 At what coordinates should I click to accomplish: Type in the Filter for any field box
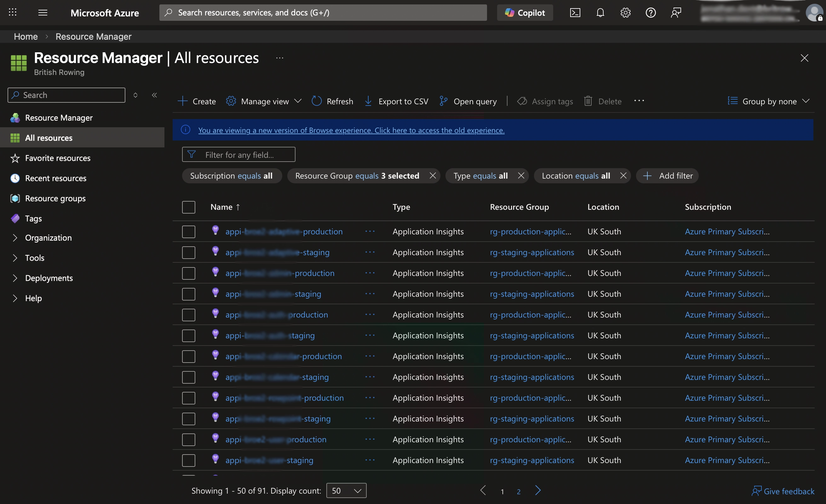pyautogui.click(x=239, y=154)
